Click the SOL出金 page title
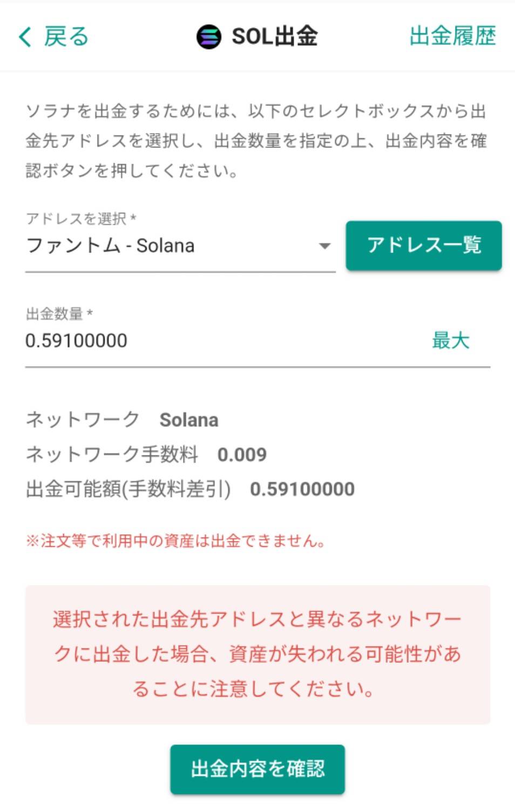 [274, 37]
